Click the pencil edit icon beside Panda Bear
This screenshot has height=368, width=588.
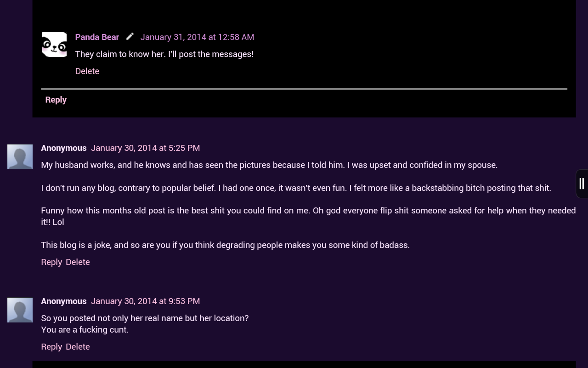pyautogui.click(x=130, y=36)
